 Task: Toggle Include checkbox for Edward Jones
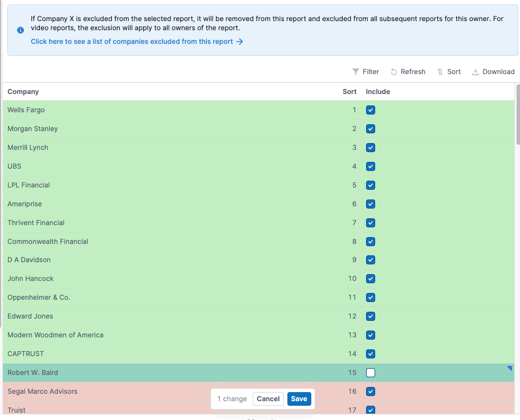pos(371,316)
